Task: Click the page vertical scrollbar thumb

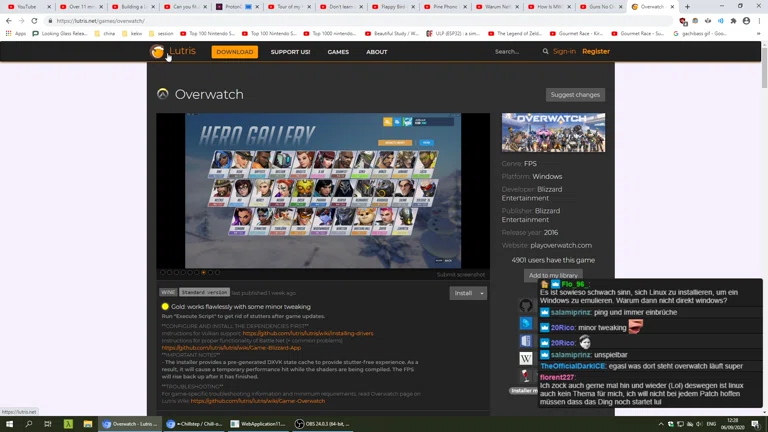Action: pyautogui.click(x=764, y=69)
